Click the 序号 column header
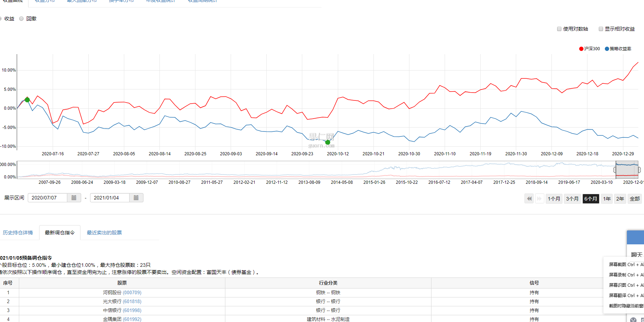Viewport: 644px width, 322px height. (x=8, y=283)
